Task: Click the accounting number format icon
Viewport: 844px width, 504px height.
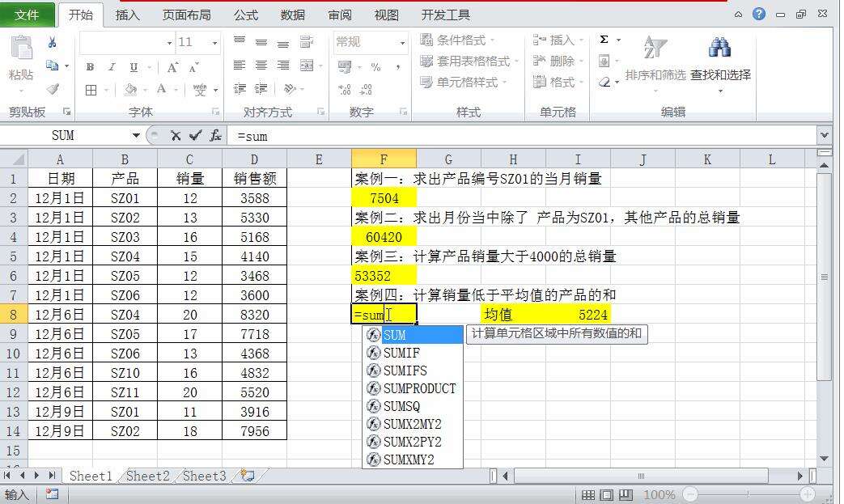Action: point(345,67)
